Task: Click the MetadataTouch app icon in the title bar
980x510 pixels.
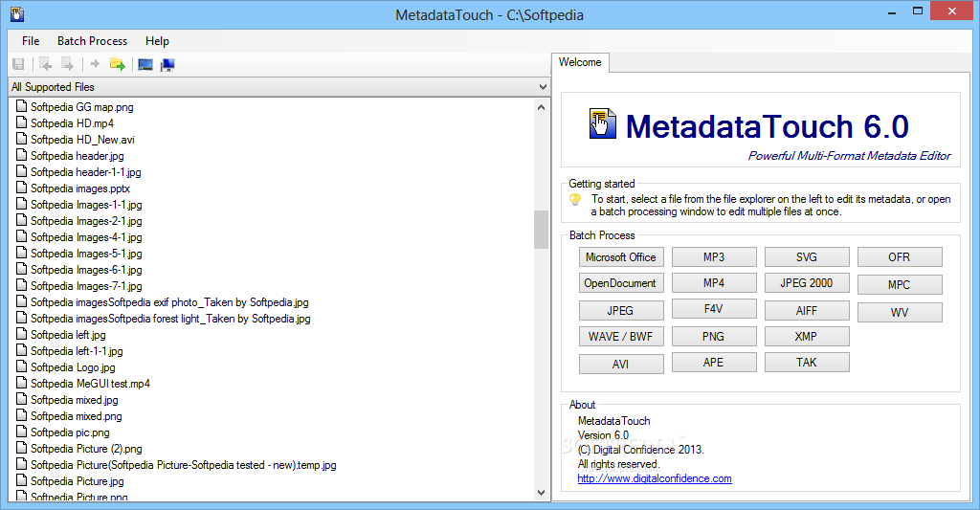Action: click(x=17, y=13)
